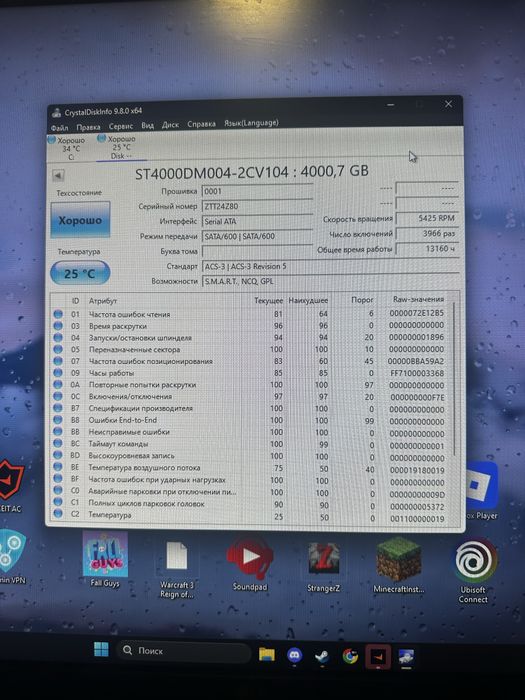Click the Интерфейс field showing Serial ATA
Image resolution: width=525 pixels, height=700 pixels.
pos(257,221)
